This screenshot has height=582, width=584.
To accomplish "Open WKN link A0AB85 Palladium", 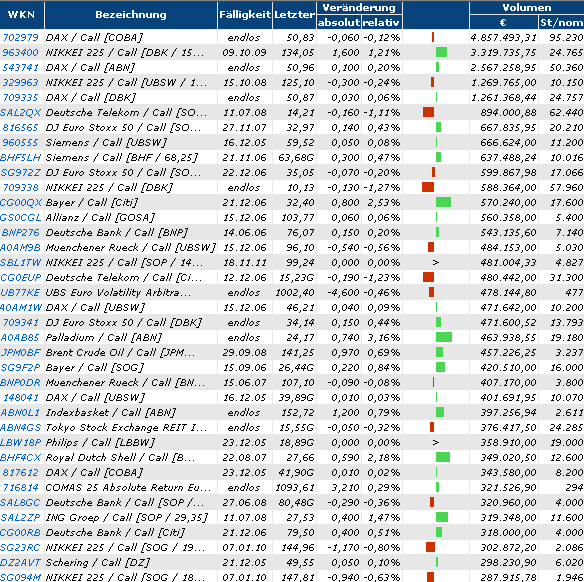I will (x=20, y=337).
